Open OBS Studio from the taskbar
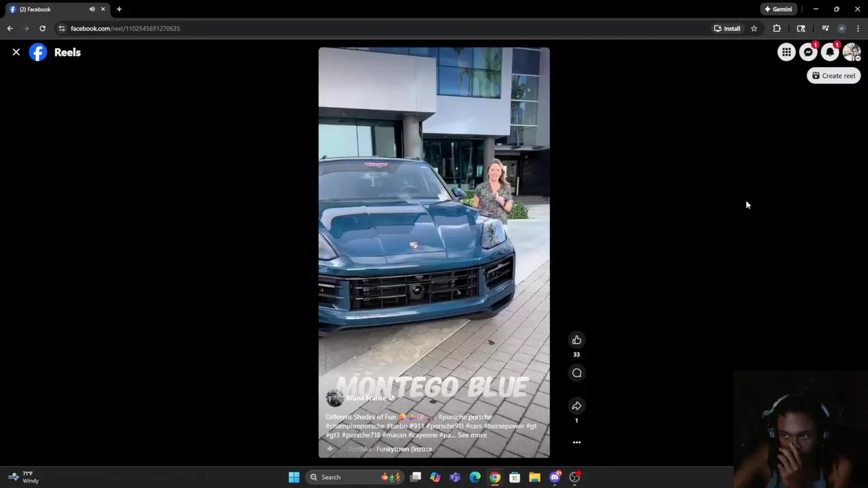The width and height of the screenshot is (868, 488). point(574,477)
